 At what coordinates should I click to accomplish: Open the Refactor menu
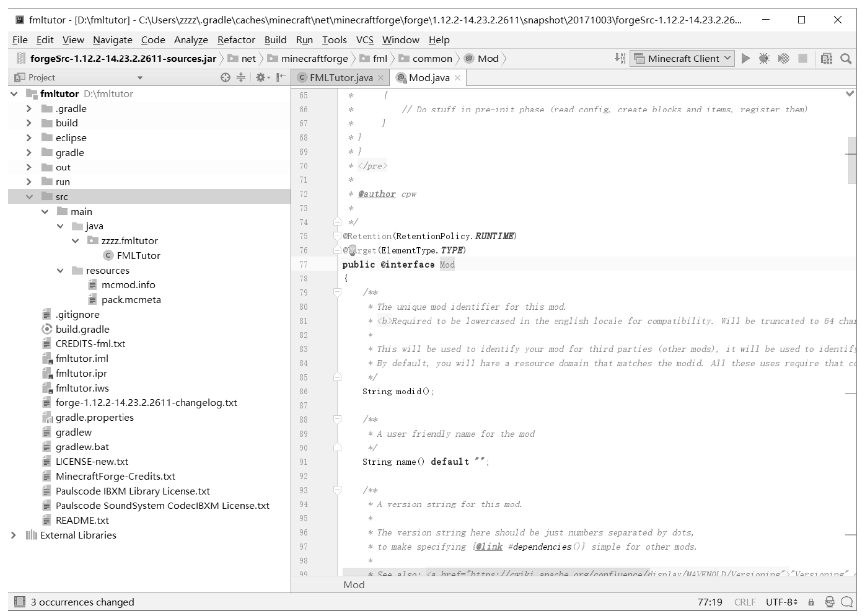tap(236, 40)
